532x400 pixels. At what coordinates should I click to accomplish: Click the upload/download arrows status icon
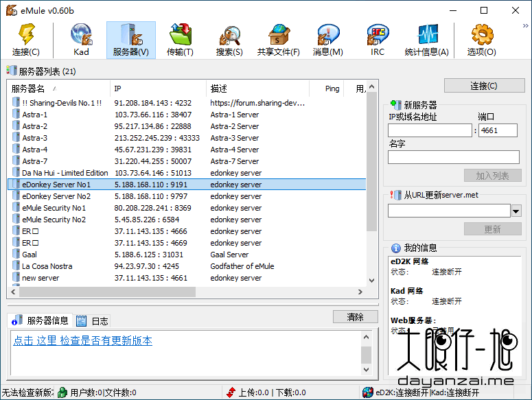click(x=231, y=392)
